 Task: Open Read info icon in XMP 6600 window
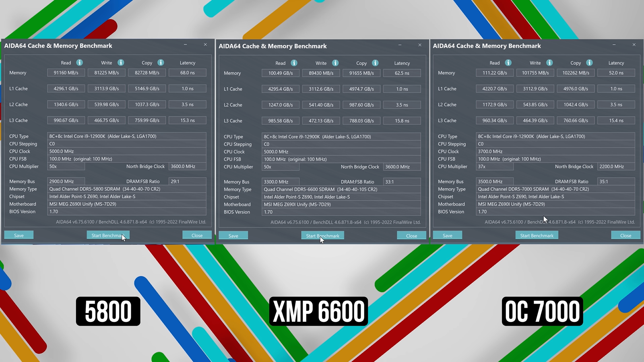[x=294, y=63]
